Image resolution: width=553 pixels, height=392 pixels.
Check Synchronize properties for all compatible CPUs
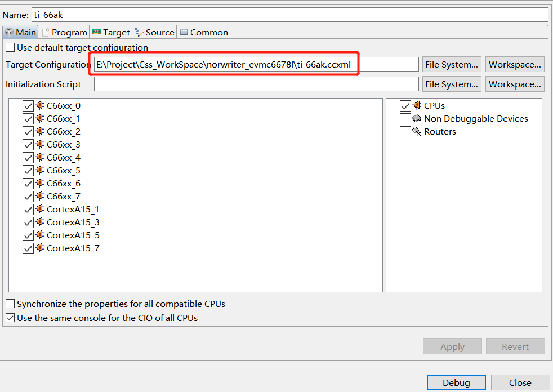click(10, 304)
